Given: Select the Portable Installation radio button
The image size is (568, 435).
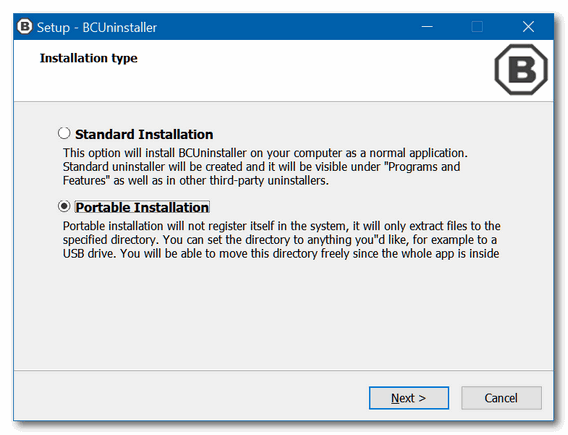Looking at the screenshot, I should coord(64,206).
